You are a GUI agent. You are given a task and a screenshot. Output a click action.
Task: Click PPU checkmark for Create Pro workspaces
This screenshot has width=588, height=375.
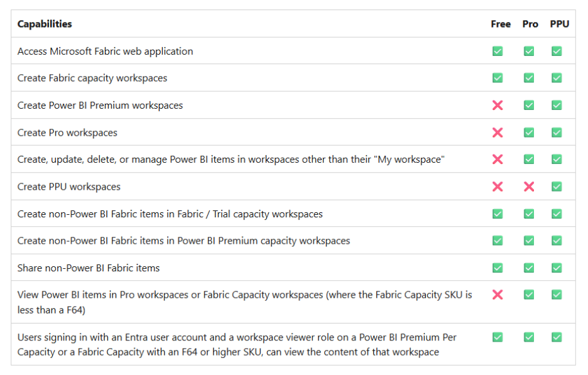click(x=557, y=133)
